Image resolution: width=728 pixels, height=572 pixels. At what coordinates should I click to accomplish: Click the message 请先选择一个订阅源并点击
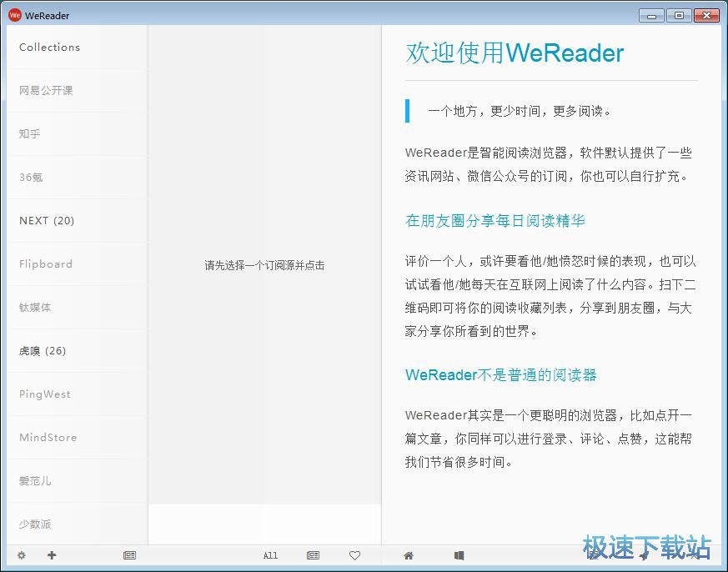tap(264, 265)
